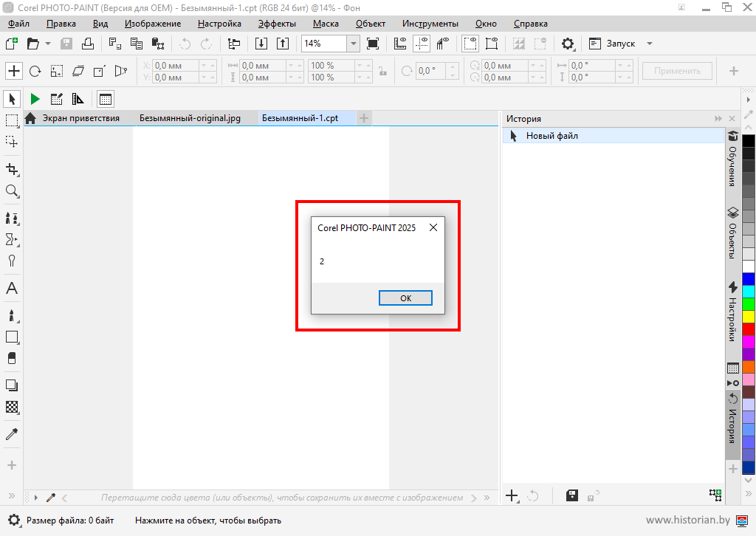Pick the yellow color swatch
This screenshot has height=536, width=756.
click(x=749, y=316)
